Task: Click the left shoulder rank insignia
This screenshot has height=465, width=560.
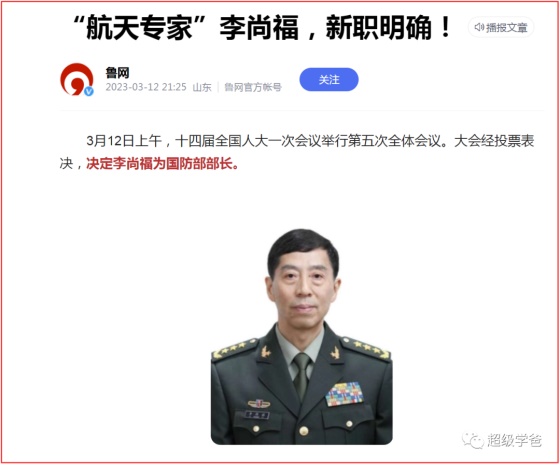Action: pos(234,349)
